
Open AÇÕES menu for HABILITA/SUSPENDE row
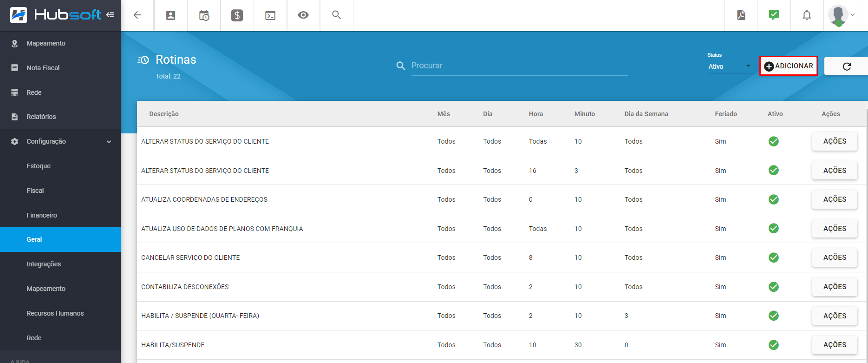pyautogui.click(x=835, y=345)
